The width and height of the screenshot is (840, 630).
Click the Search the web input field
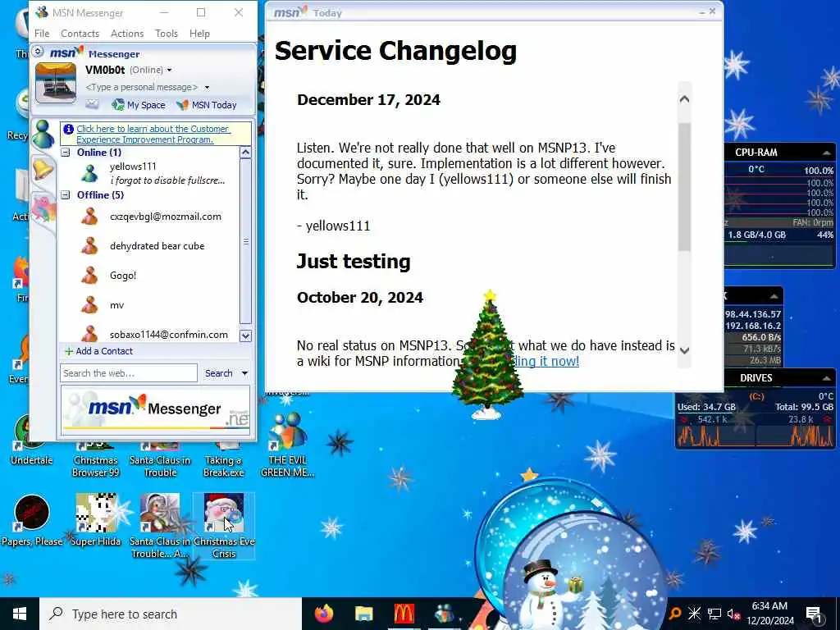(129, 373)
